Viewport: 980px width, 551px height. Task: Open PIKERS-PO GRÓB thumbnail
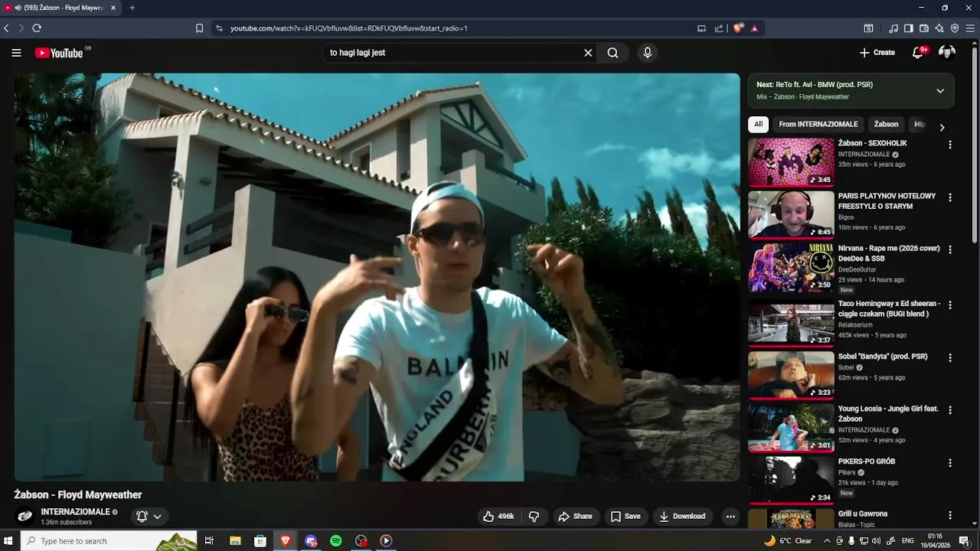click(791, 480)
